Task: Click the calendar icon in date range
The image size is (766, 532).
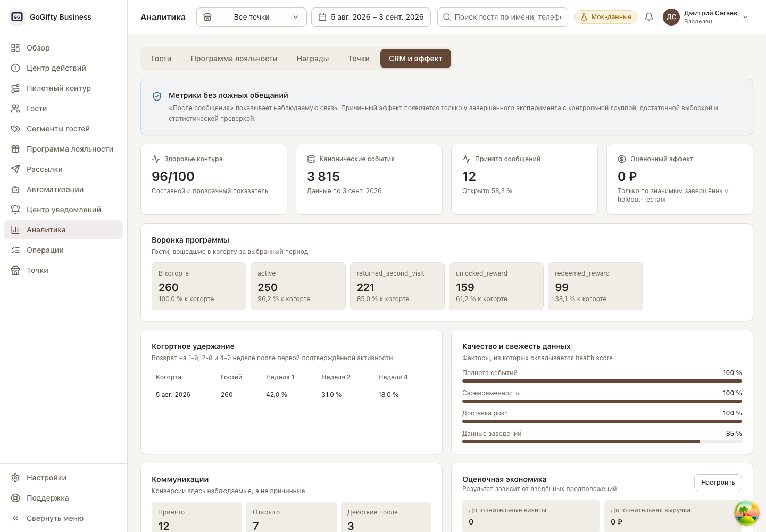Action: point(322,17)
